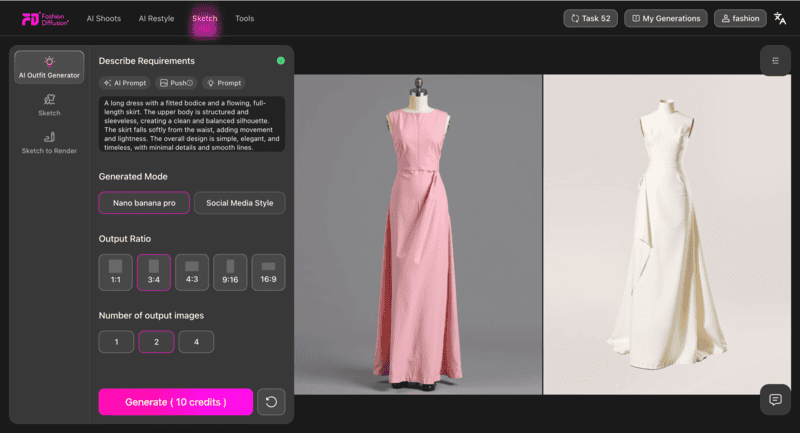Choose the 3:4 output ratio
Viewport: 800px width, 433px height.
(x=154, y=272)
